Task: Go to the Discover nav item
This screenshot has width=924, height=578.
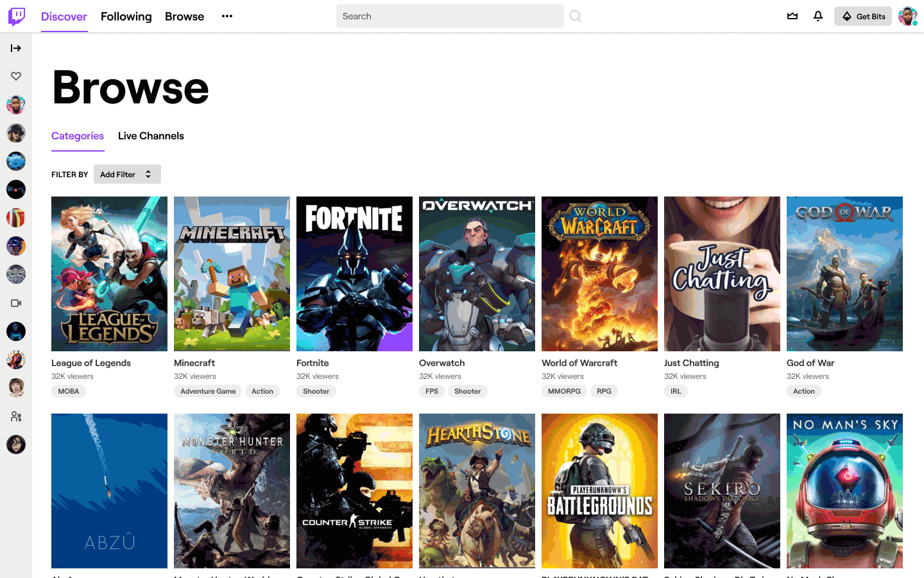Action: coord(64,16)
